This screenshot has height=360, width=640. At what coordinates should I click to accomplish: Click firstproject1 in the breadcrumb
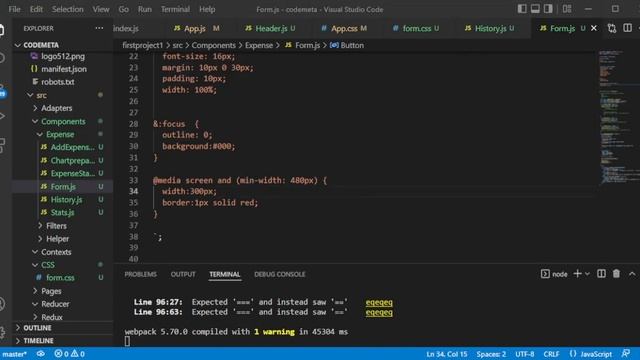point(142,45)
